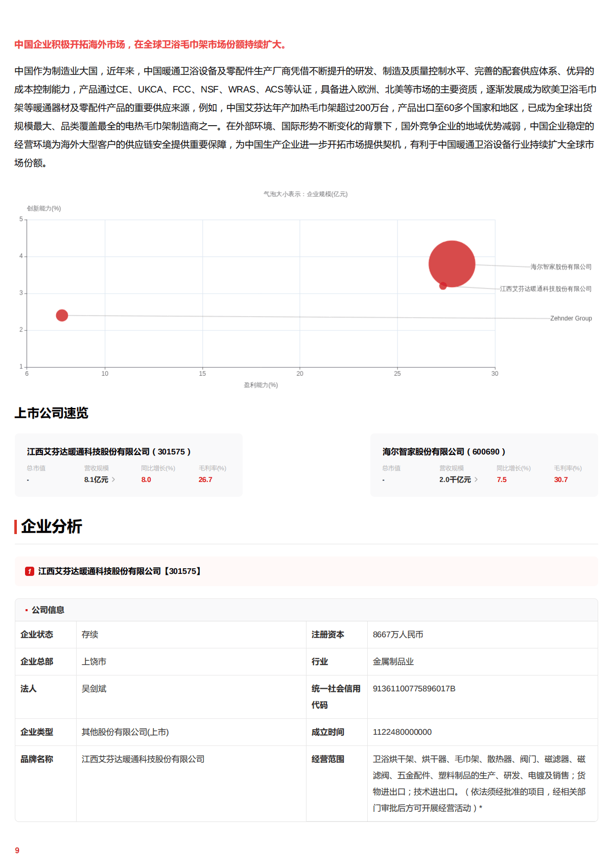Select the 海尔智家股份有限公司 chart label
Viewport: 613px width, 868px height.
560,267
